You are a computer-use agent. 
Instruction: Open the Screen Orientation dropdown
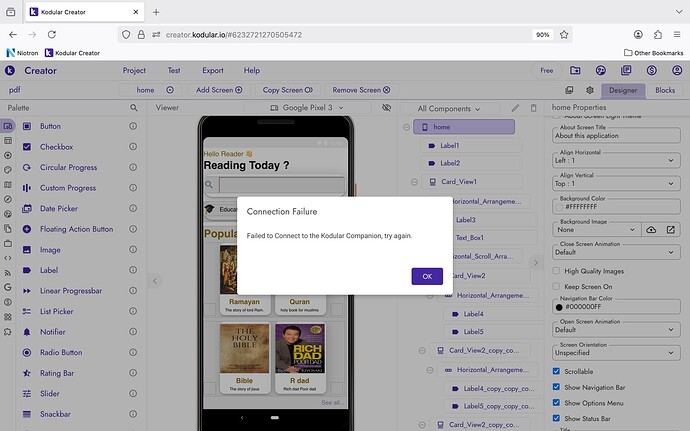616,353
